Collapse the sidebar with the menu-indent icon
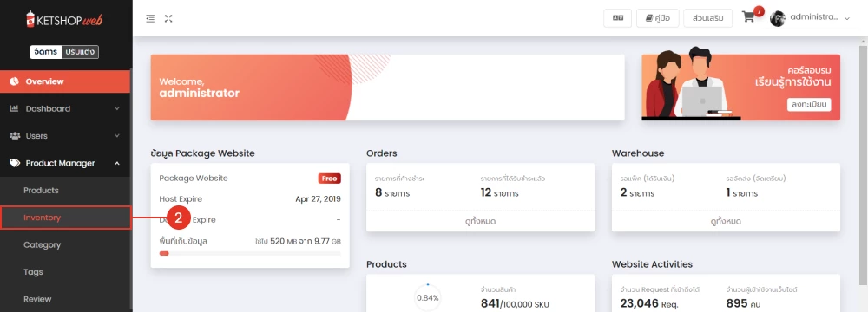Screen dimensions: 868x312 150,18
